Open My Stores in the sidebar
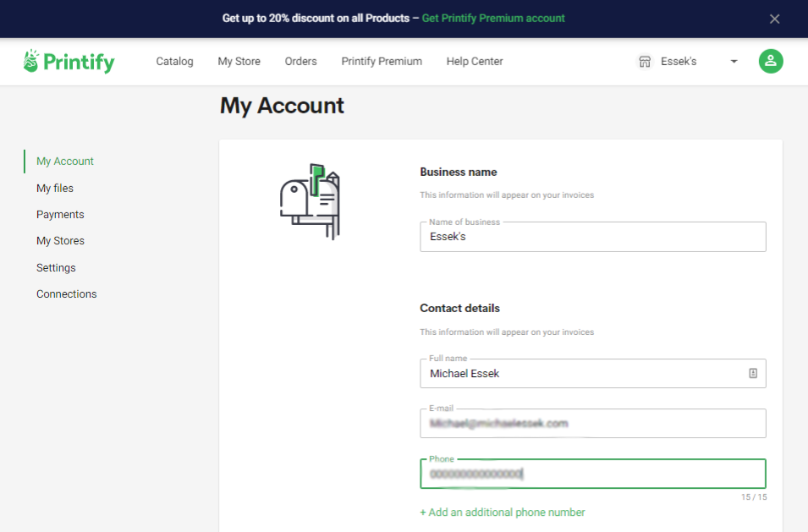Image resolution: width=808 pixels, height=532 pixels. [x=60, y=240]
